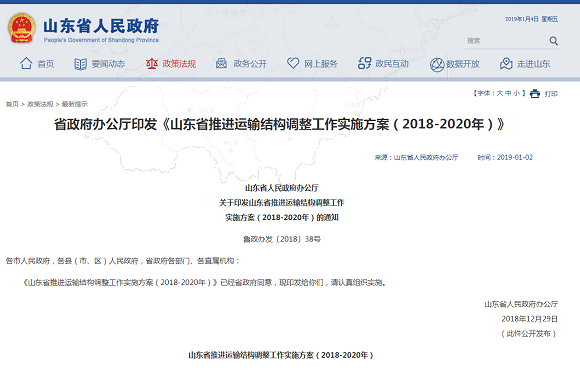
Task: Click the icon beside 政务公开
Action: coord(221,63)
